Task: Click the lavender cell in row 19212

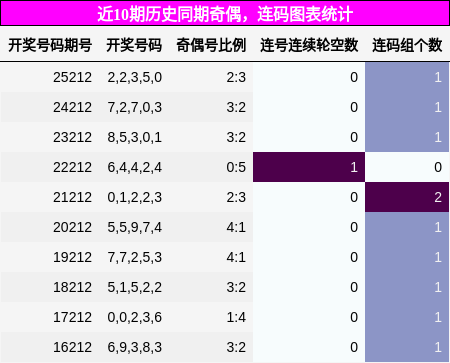Action: [x=407, y=257]
